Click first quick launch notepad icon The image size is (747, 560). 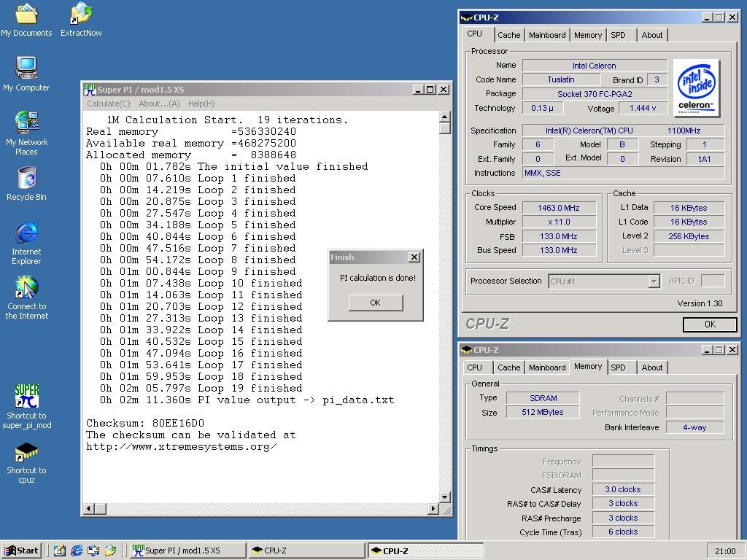tap(60, 551)
